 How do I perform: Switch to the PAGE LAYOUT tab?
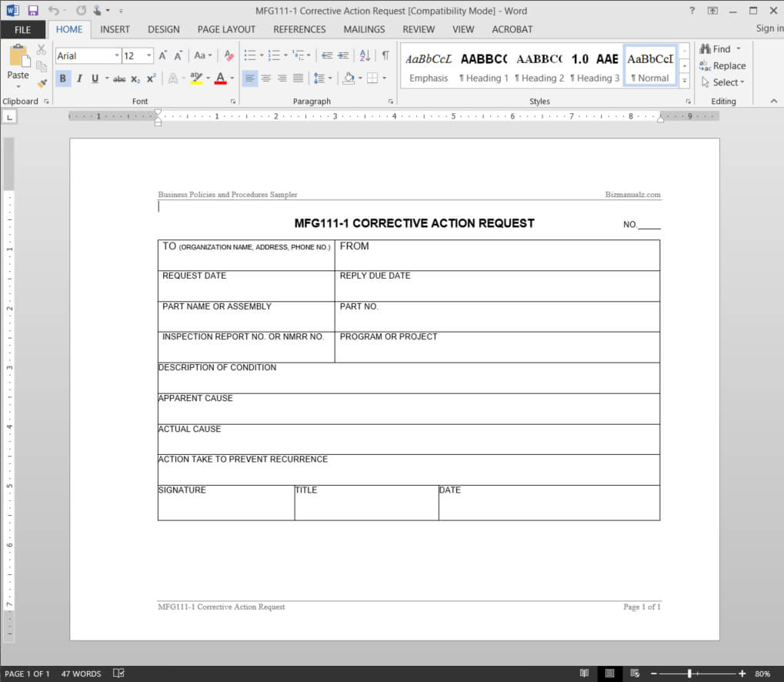(x=226, y=29)
